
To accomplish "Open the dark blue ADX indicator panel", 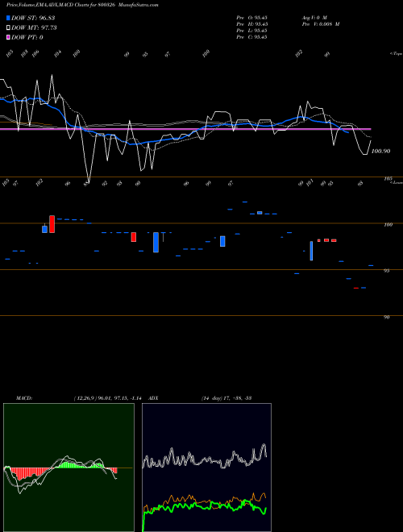I will (x=206, y=468).
